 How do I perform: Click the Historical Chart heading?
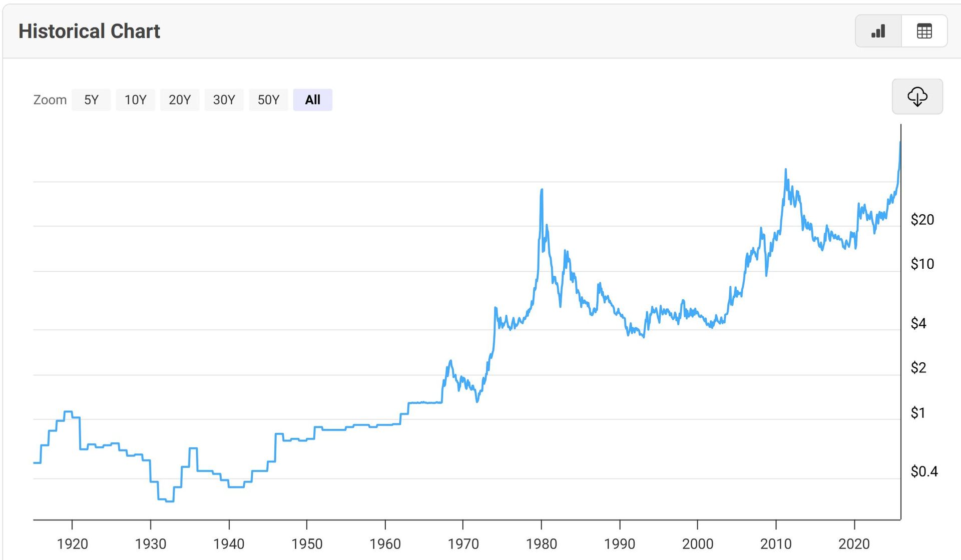pos(89,31)
